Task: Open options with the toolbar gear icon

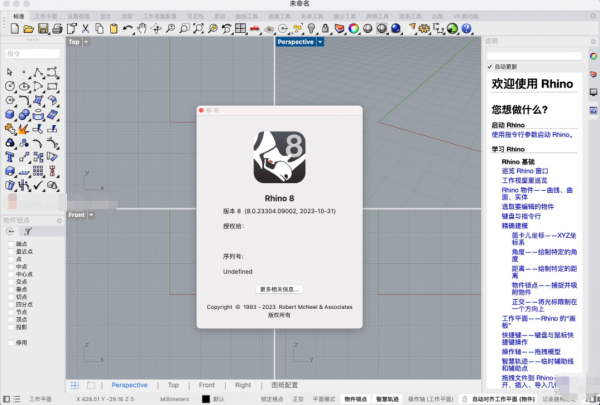Action: point(424,29)
